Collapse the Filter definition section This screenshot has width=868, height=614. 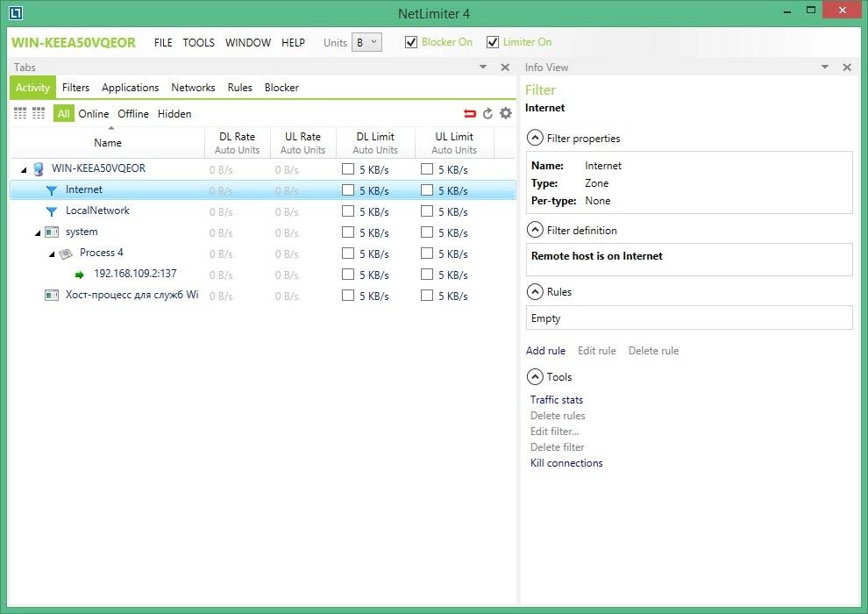point(535,230)
